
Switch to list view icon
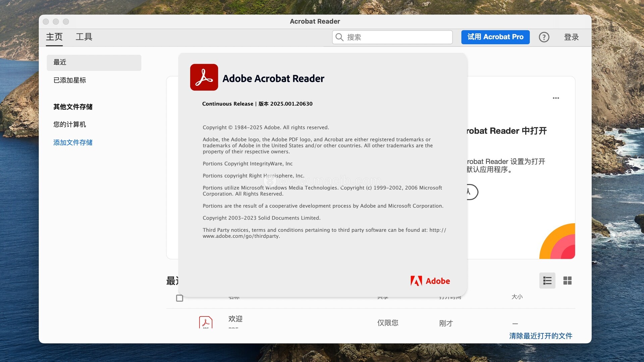pyautogui.click(x=547, y=281)
